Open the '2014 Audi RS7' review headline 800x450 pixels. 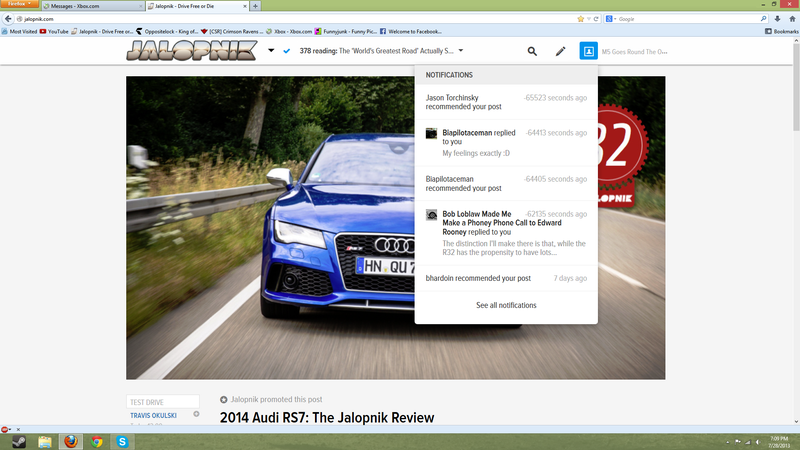(327, 418)
